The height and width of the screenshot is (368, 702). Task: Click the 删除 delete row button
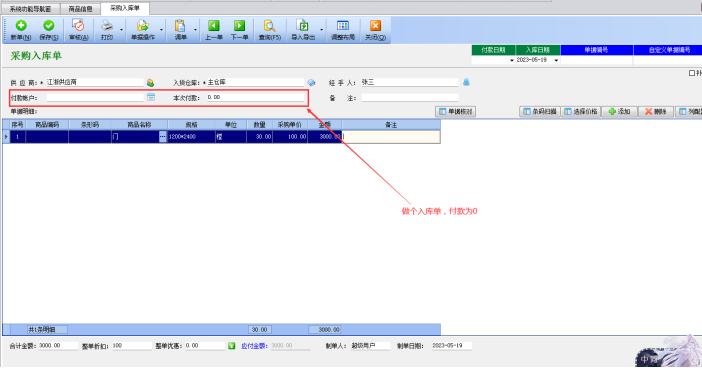pyautogui.click(x=656, y=111)
